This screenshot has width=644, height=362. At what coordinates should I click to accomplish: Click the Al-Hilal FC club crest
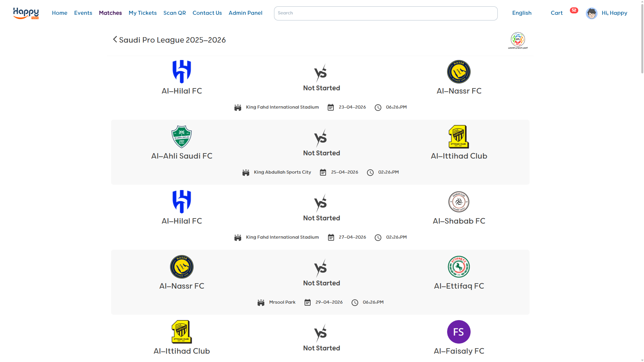point(181,71)
